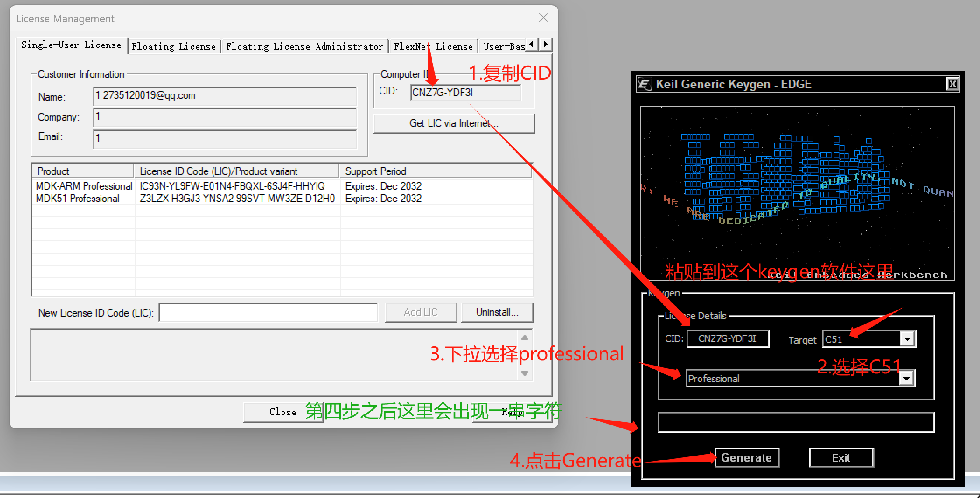Close the License Management dialog
This screenshot has height=498, width=980.
[x=543, y=18]
